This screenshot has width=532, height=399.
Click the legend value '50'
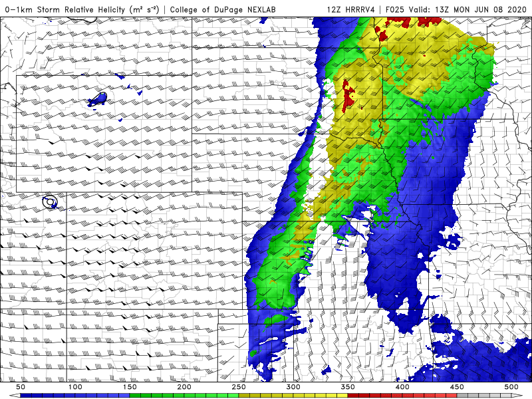[21, 387]
